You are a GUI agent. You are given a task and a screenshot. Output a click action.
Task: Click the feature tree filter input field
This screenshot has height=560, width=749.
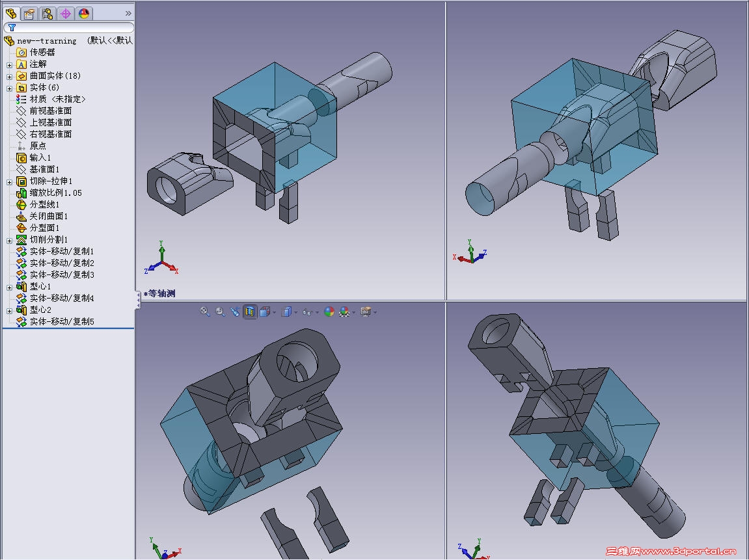tap(69, 28)
